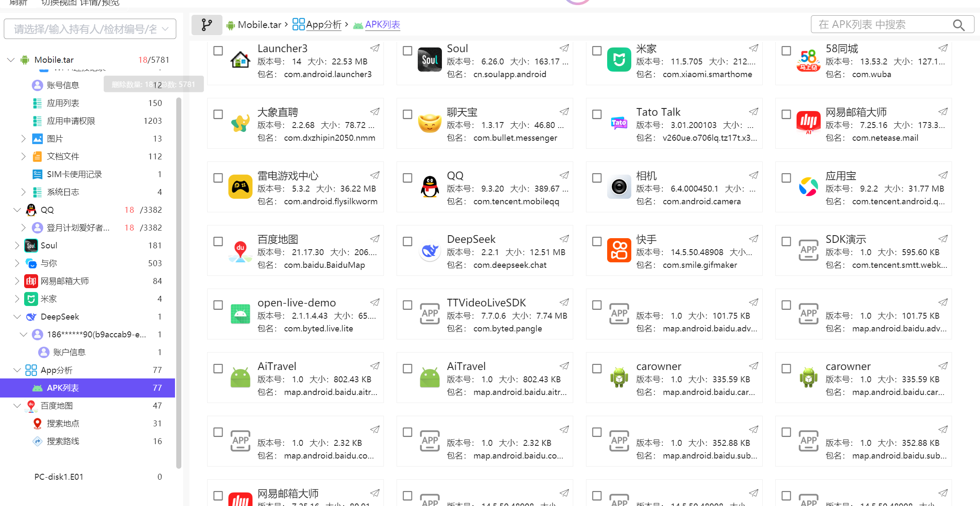Click send arrow icon on TTVideoLiveSDK card

(564, 303)
